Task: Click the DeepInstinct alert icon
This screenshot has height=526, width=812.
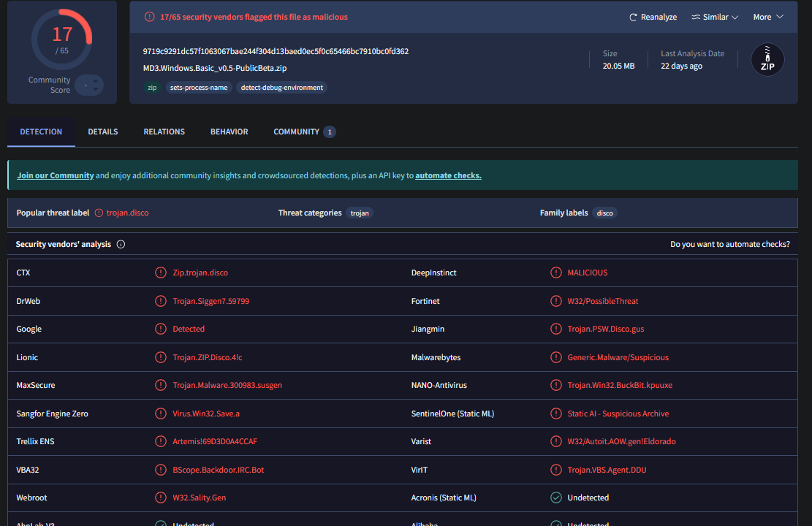Action: (555, 272)
